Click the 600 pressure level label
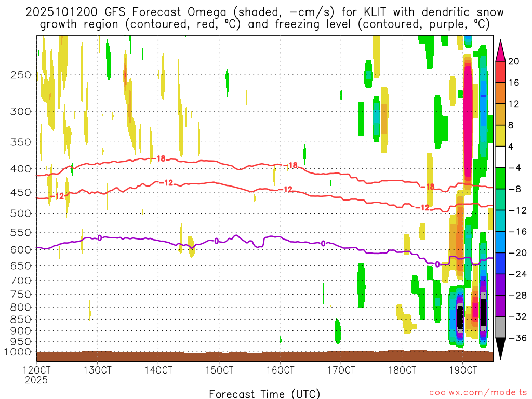This screenshot has height=399, width=532. click(x=21, y=250)
